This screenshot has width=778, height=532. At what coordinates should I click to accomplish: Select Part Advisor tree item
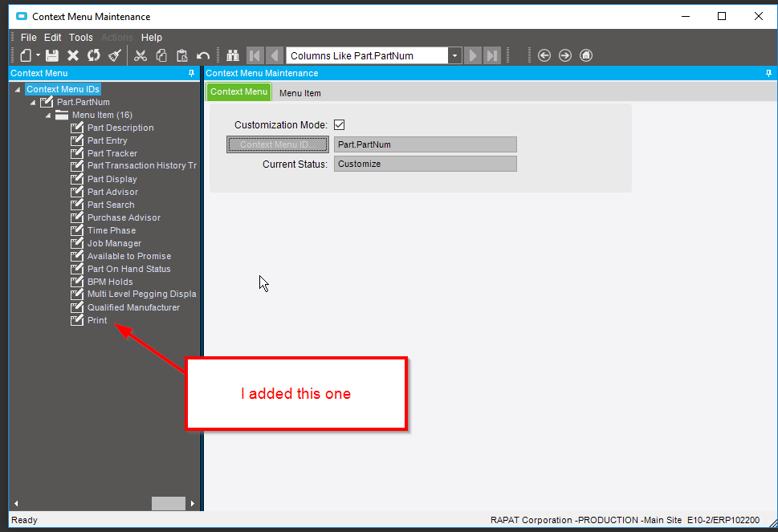tap(112, 192)
